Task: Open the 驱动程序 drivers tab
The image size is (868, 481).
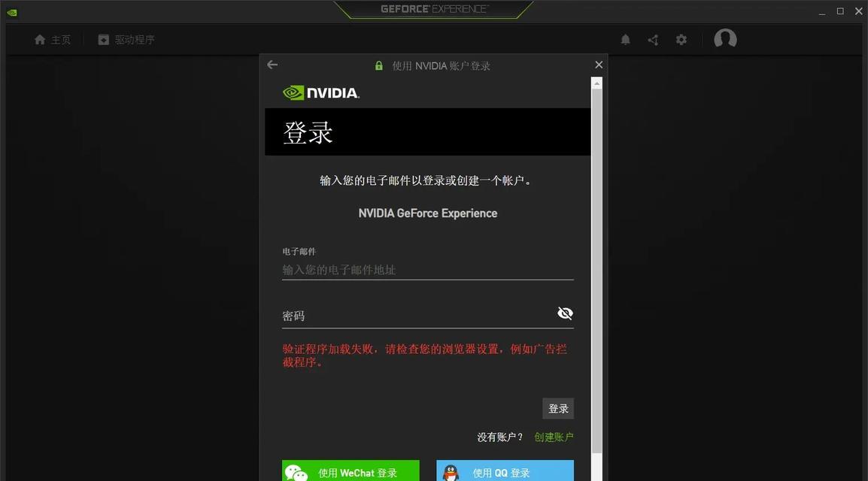Action: [126, 40]
